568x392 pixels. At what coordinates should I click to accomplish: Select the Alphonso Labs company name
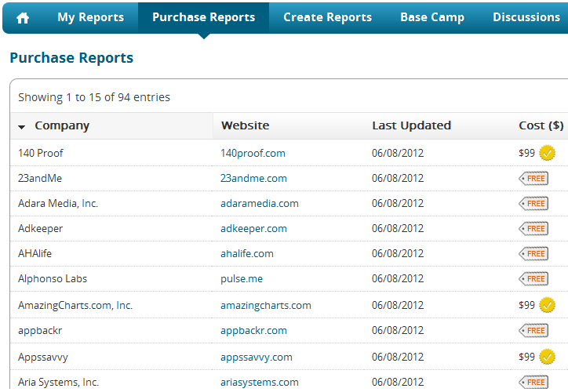coord(53,278)
